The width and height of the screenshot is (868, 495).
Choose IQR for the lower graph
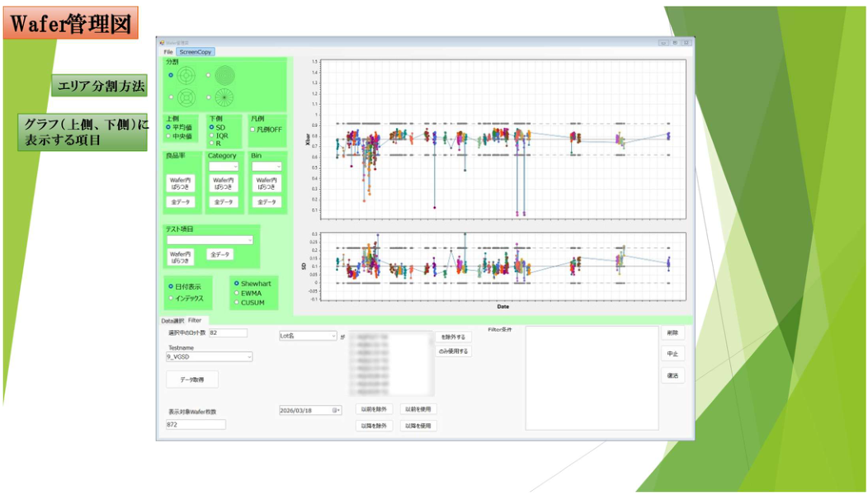coord(211,136)
